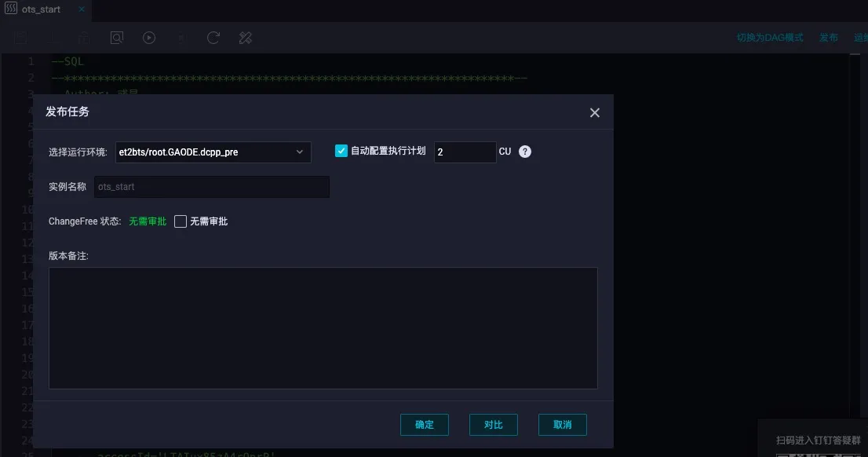Close the ots_start tab
868x457 pixels.
82,9
